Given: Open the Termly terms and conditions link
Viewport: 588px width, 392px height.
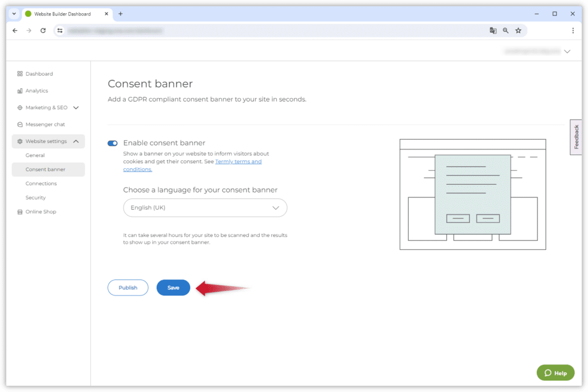Looking at the screenshot, I should [x=238, y=162].
